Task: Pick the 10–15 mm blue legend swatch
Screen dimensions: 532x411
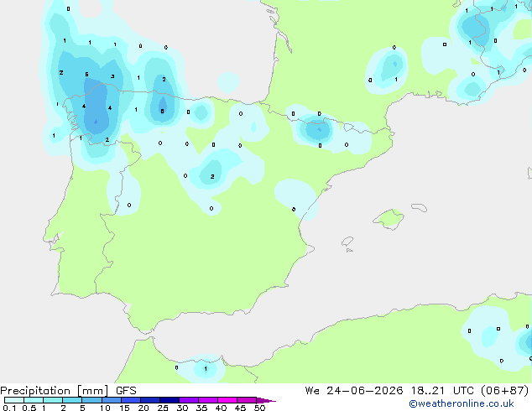Action: (x=111, y=400)
